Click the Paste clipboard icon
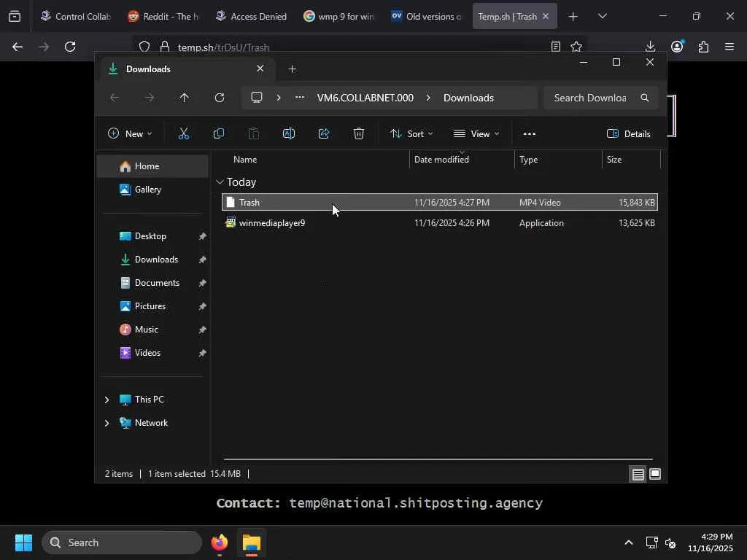 click(254, 134)
